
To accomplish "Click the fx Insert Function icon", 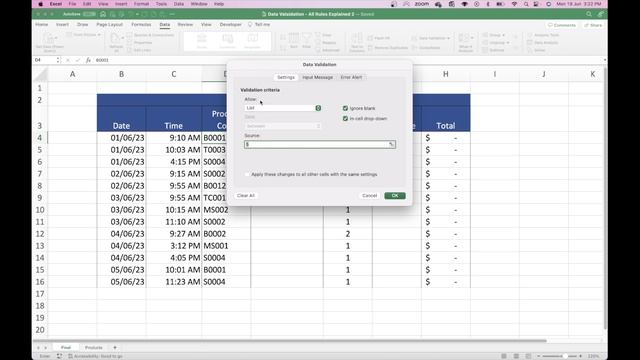I will tap(88, 60).
